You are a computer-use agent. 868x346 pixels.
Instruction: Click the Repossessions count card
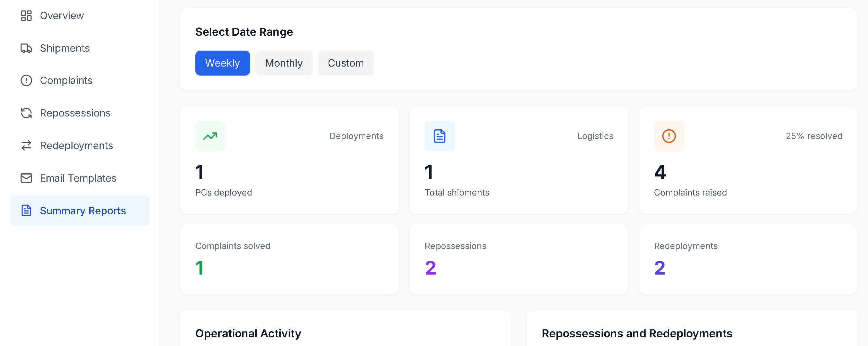point(519,259)
